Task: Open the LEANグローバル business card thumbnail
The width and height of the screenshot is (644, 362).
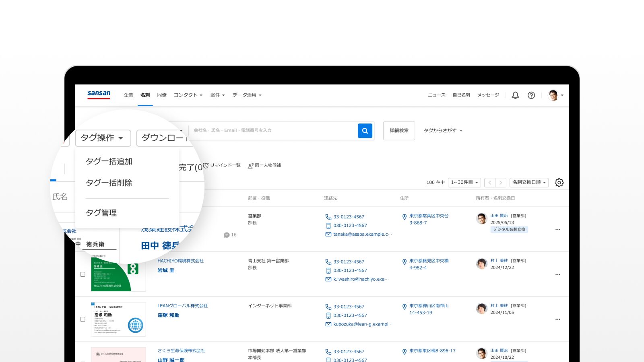Action: click(x=118, y=319)
